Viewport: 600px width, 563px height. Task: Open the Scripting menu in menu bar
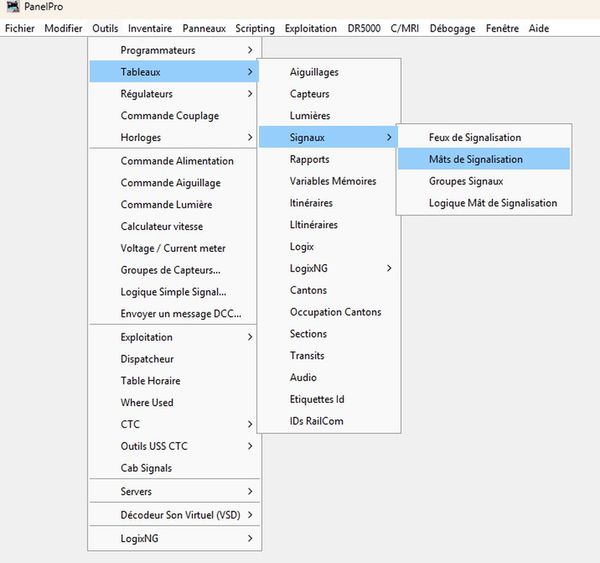[254, 29]
